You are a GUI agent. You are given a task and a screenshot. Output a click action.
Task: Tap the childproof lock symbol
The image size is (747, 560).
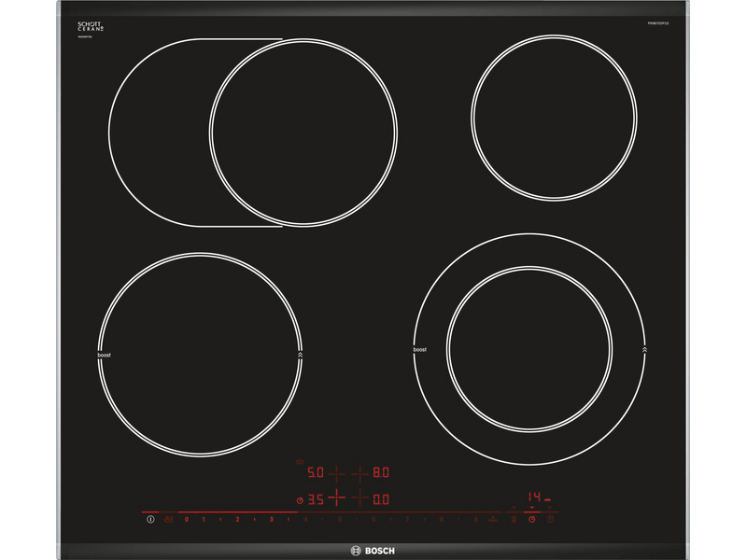(x=169, y=518)
